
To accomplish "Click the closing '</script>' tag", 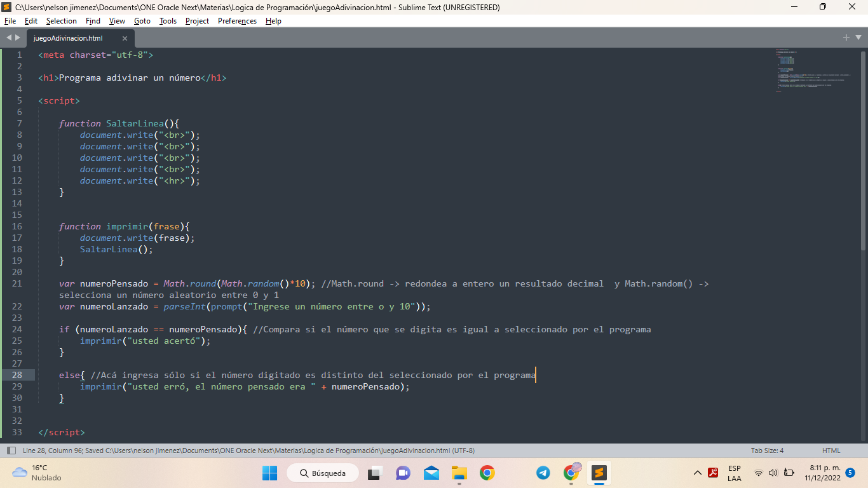I will click(x=61, y=432).
